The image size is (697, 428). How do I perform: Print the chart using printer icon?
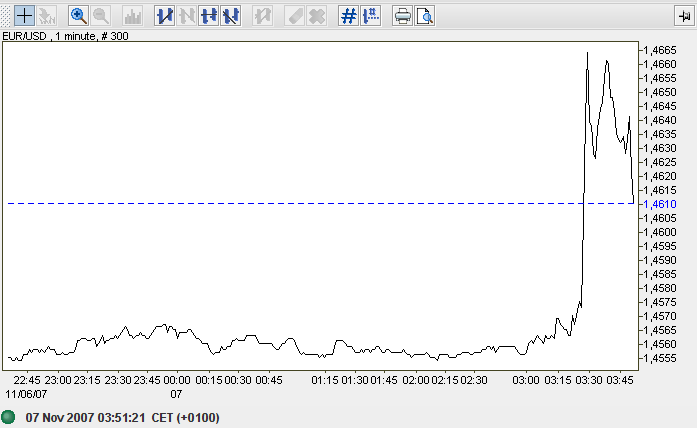tap(402, 16)
